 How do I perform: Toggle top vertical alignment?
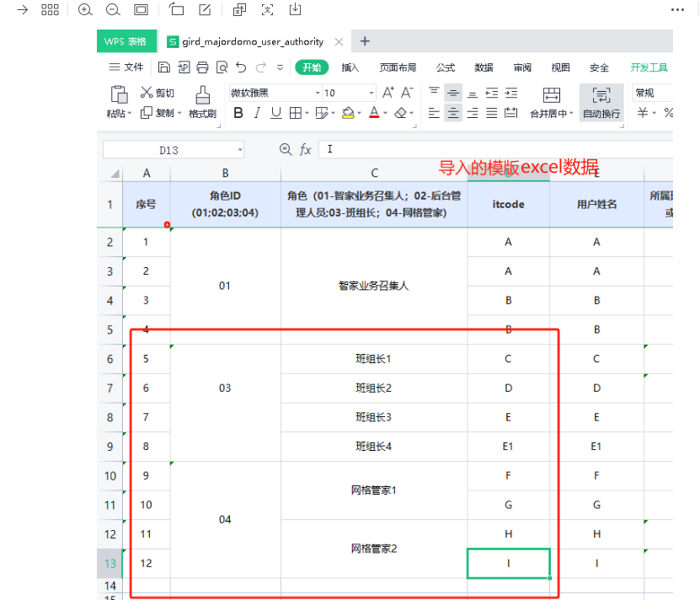(x=434, y=92)
